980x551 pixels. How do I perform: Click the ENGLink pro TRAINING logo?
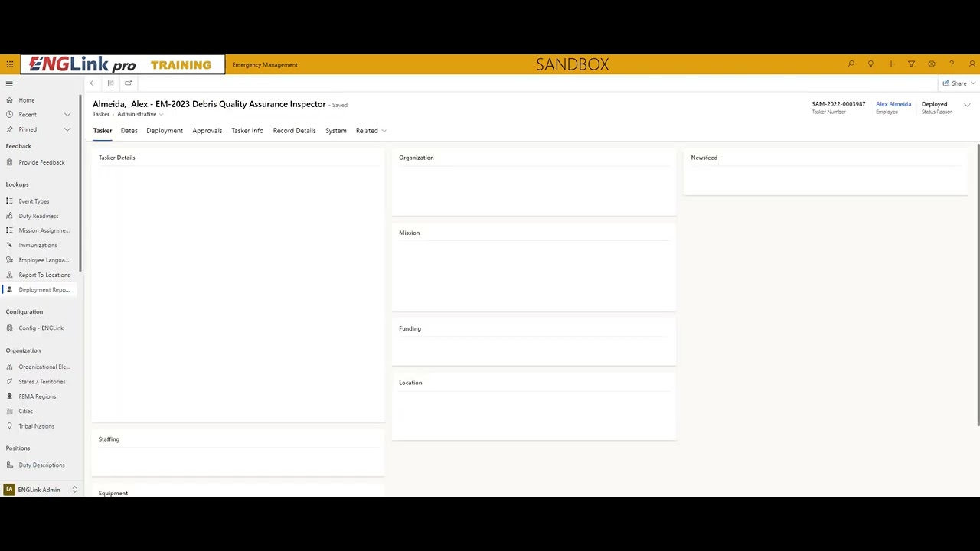coord(123,64)
